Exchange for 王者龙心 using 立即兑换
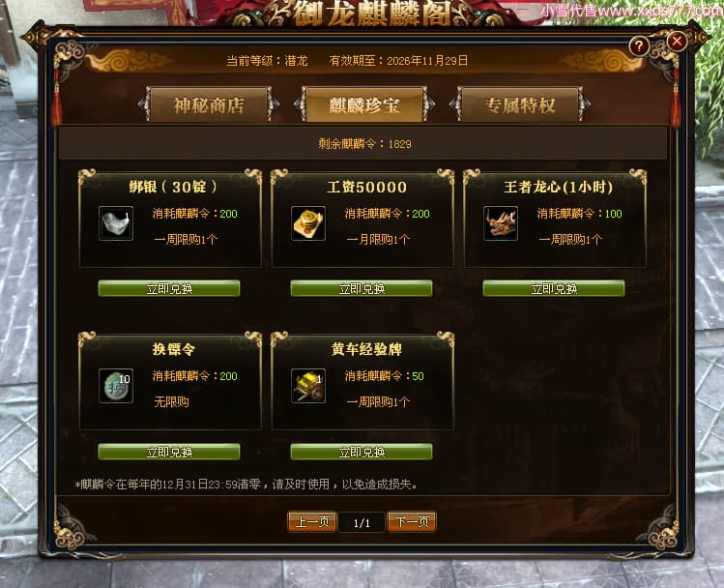The height and width of the screenshot is (588, 724). pyautogui.click(x=554, y=289)
